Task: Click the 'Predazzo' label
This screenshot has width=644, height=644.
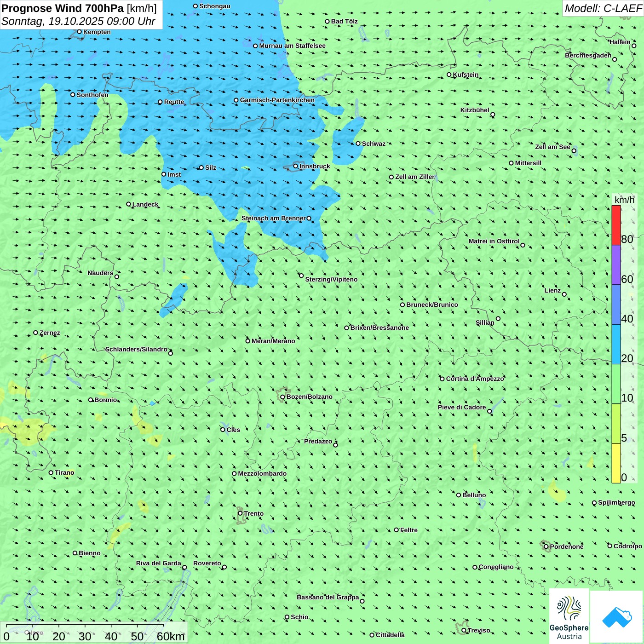Action: [x=318, y=441]
